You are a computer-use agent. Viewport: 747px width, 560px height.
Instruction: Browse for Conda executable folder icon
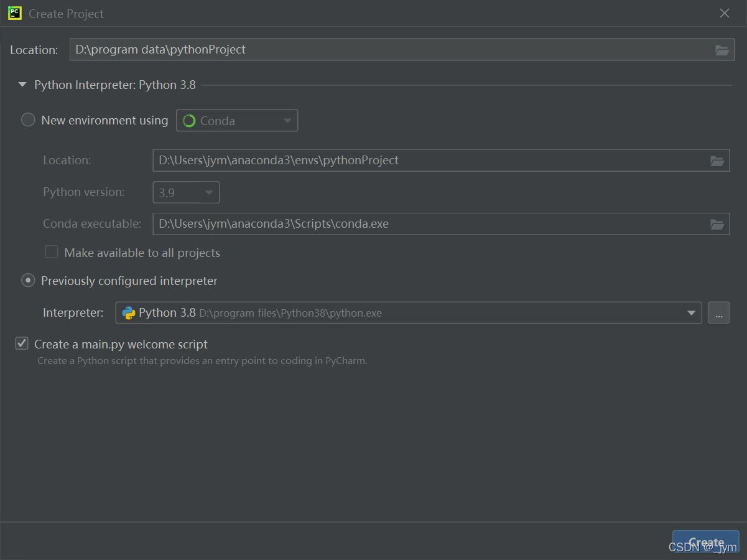(x=717, y=224)
